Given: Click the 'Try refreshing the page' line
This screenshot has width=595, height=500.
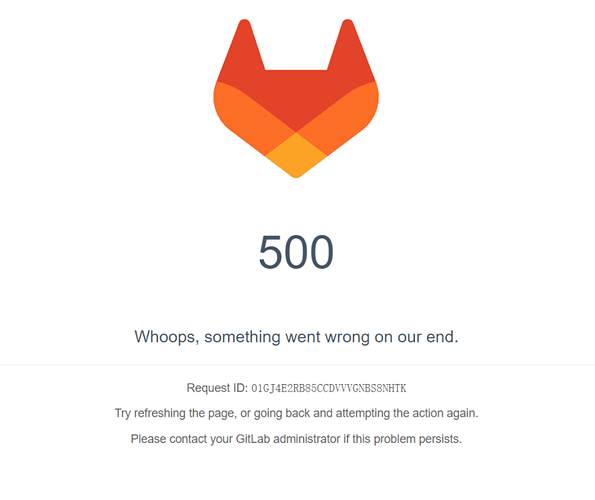Looking at the screenshot, I should [x=296, y=413].
